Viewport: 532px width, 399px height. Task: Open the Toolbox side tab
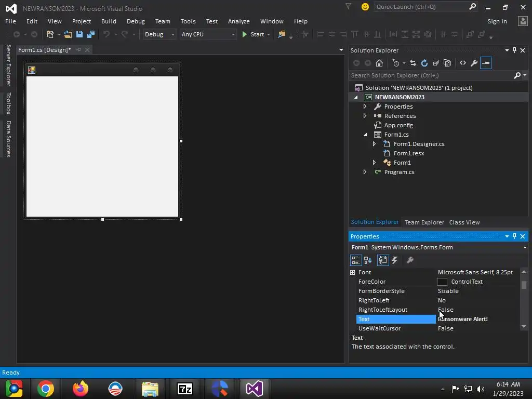[8, 103]
